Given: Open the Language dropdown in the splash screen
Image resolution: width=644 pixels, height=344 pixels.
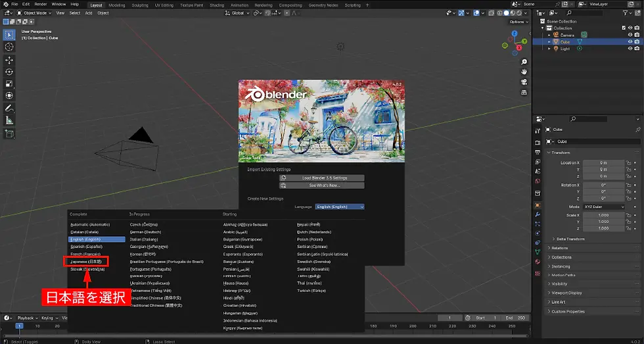Looking at the screenshot, I should pos(340,207).
